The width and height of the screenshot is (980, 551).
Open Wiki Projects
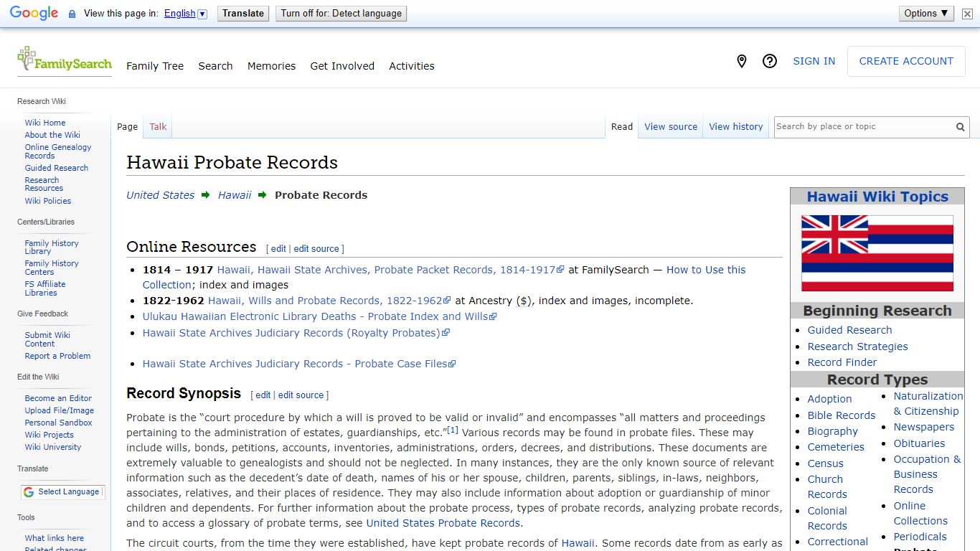[50, 435]
